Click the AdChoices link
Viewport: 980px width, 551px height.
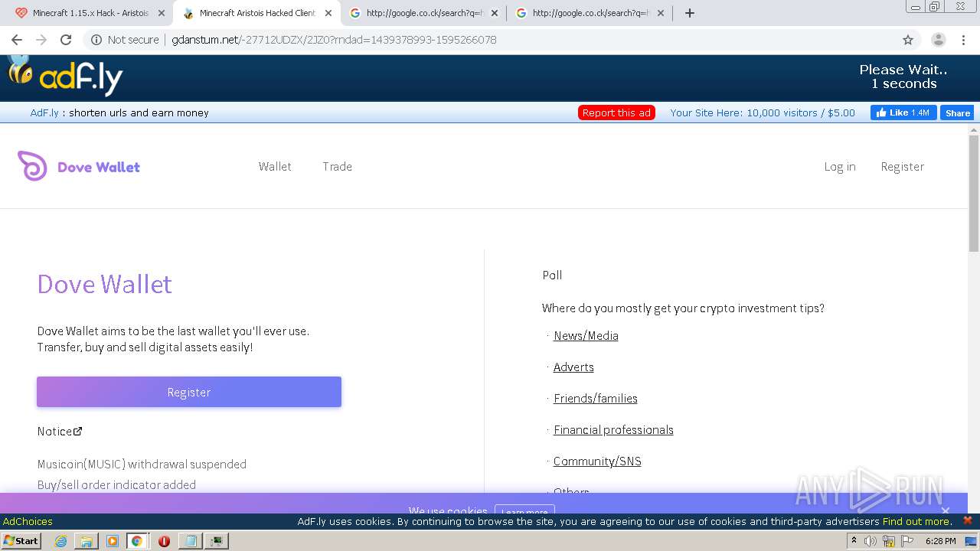tap(28, 521)
